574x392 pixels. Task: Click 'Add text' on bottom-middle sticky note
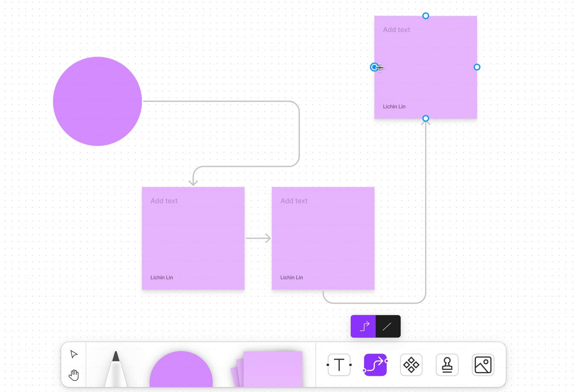[294, 201]
